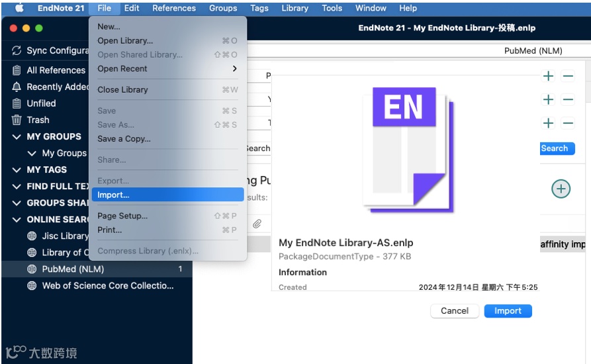Choose New... from File menu
Image resolution: width=591 pixels, height=364 pixels.
click(167, 26)
